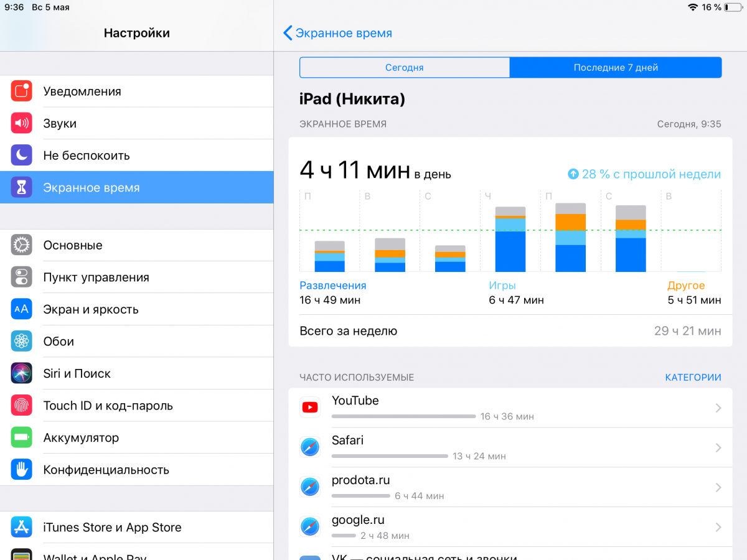Go back via Экранное время back button
This screenshot has height=560, width=747.
338,33
